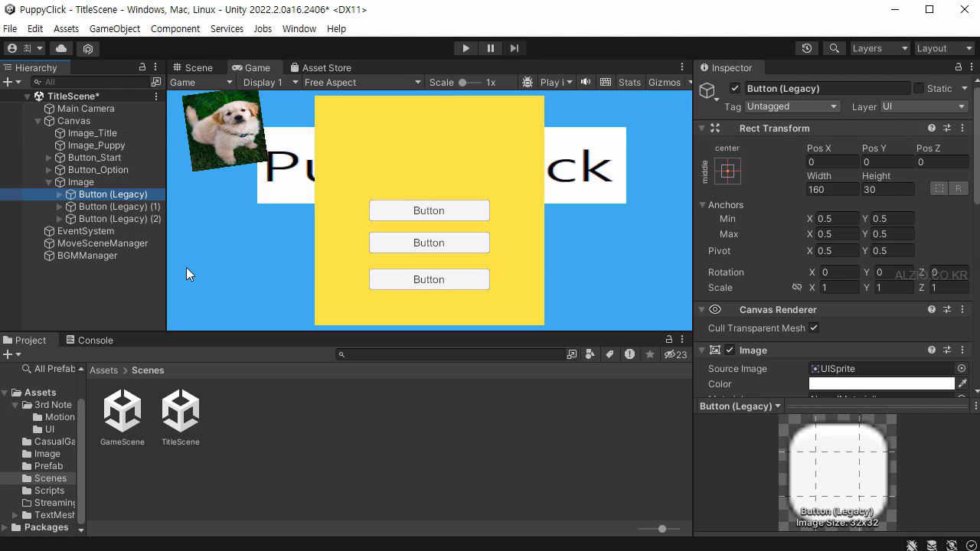Select the TitleScene asset
Image resolution: width=980 pixels, height=551 pixels.
(181, 418)
